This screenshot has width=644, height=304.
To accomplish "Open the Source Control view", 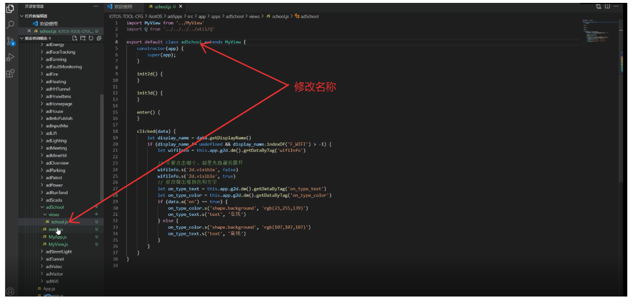I will click(x=10, y=41).
